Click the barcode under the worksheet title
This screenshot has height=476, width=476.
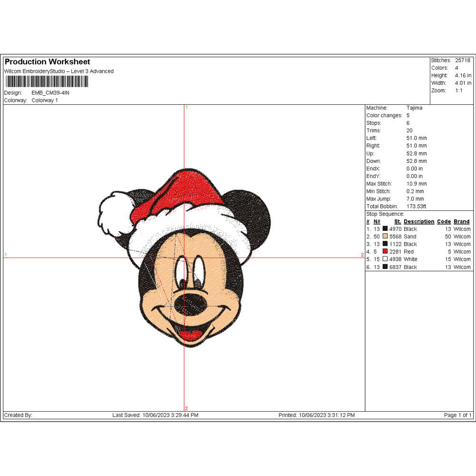tap(46, 82)
